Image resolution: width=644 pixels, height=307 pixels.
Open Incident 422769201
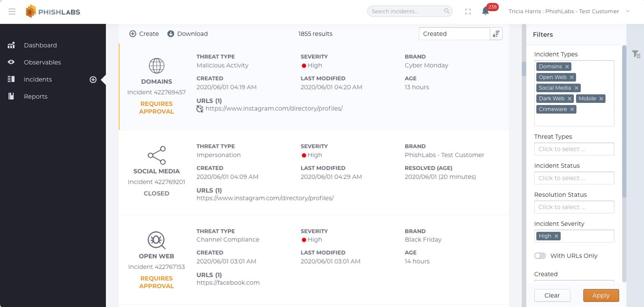tap(156, 182)
